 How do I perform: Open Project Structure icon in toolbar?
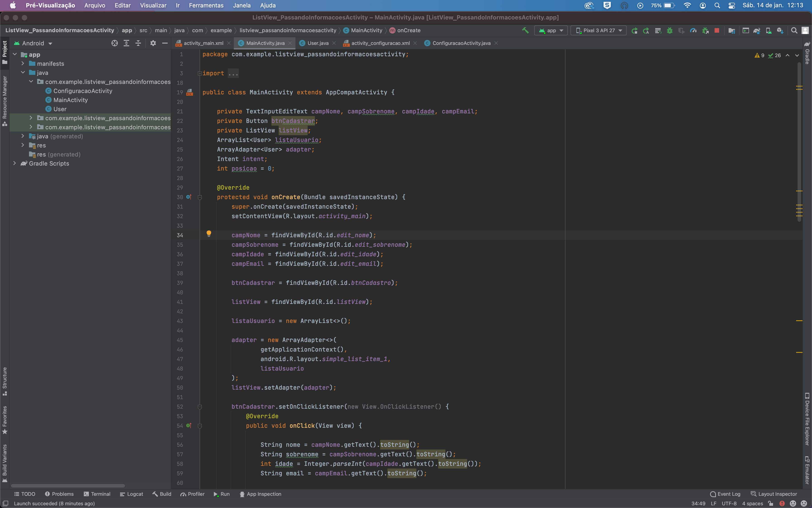(x=732, y=31)
